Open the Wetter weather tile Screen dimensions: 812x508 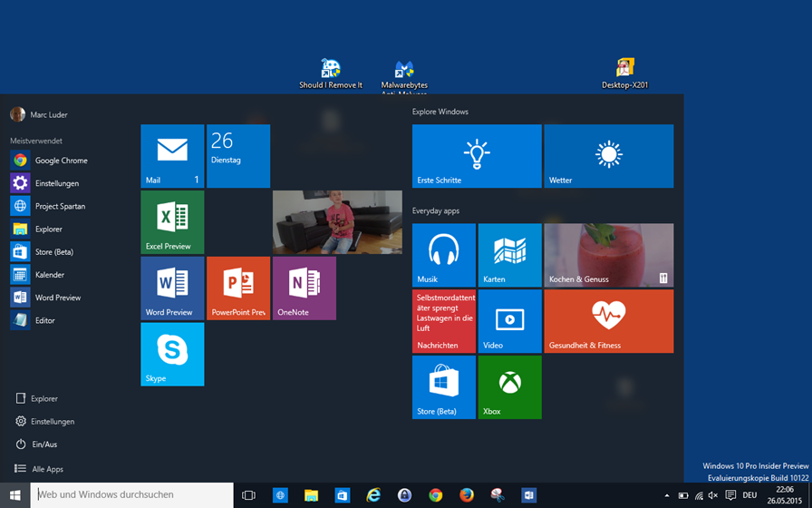point(608,156)
